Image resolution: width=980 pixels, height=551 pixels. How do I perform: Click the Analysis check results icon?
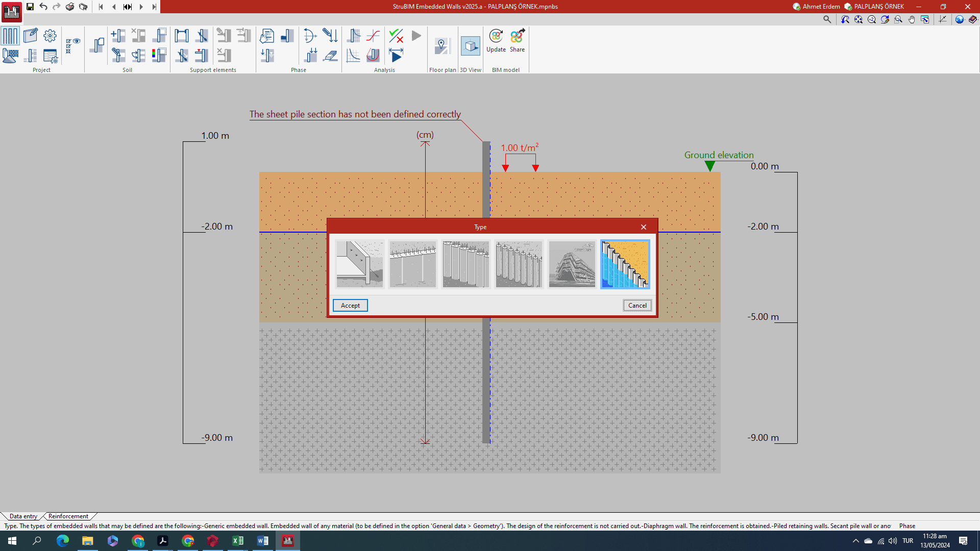pos(396,35)
